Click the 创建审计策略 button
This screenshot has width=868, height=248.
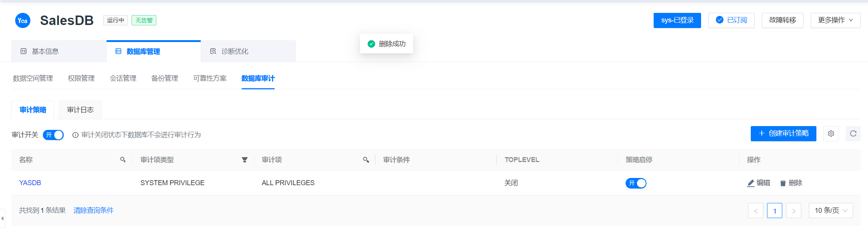pos(783,134)
